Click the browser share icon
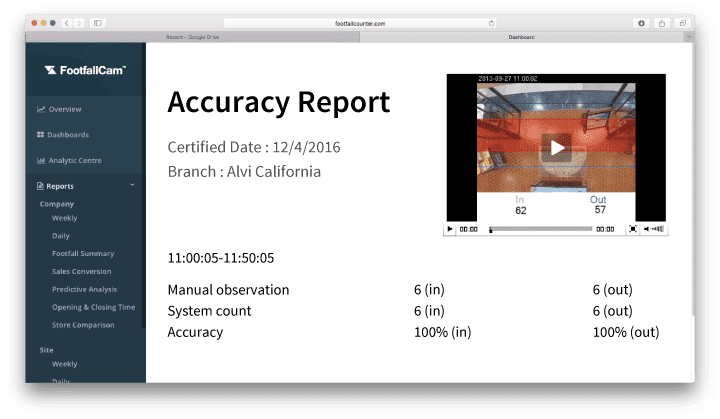 coord(662,23)
